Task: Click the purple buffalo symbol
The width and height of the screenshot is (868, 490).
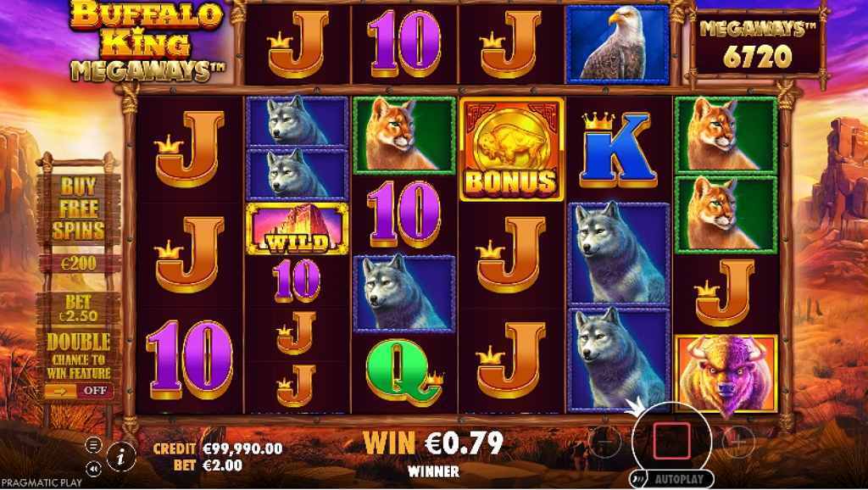Action: (726, 375)
